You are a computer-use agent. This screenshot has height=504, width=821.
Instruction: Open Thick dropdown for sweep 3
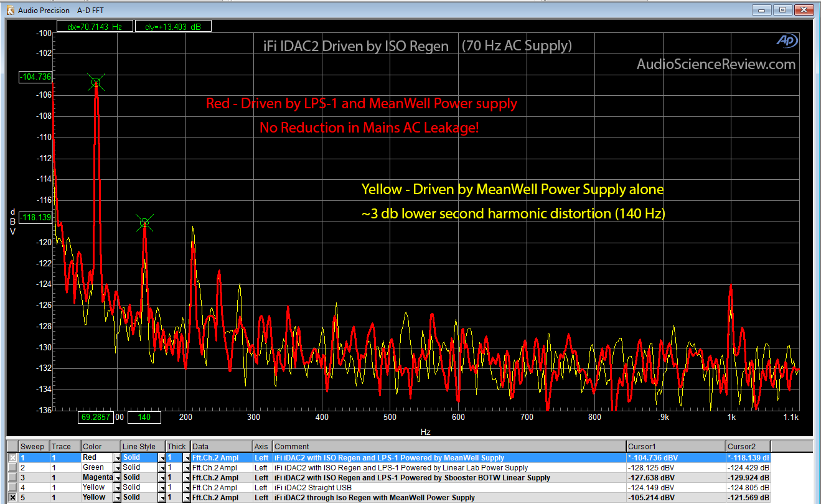186,477
